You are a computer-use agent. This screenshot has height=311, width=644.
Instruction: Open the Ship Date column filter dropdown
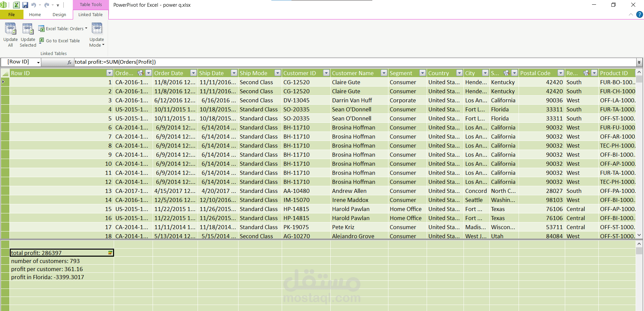coord(234,73)
